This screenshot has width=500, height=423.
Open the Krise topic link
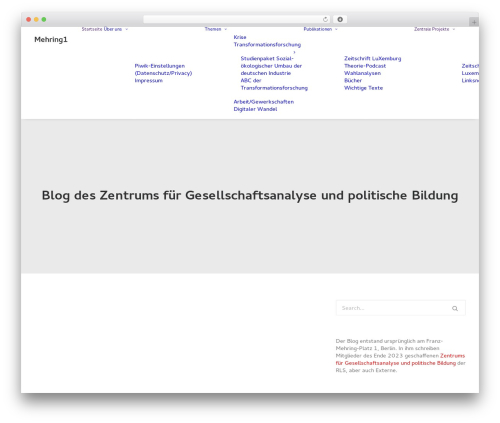240,37
